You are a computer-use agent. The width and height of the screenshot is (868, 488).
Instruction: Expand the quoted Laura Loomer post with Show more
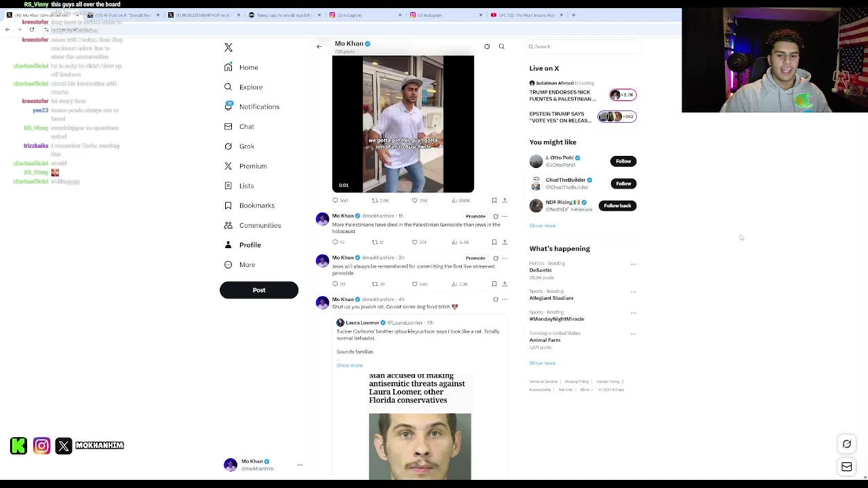point(349,365)
